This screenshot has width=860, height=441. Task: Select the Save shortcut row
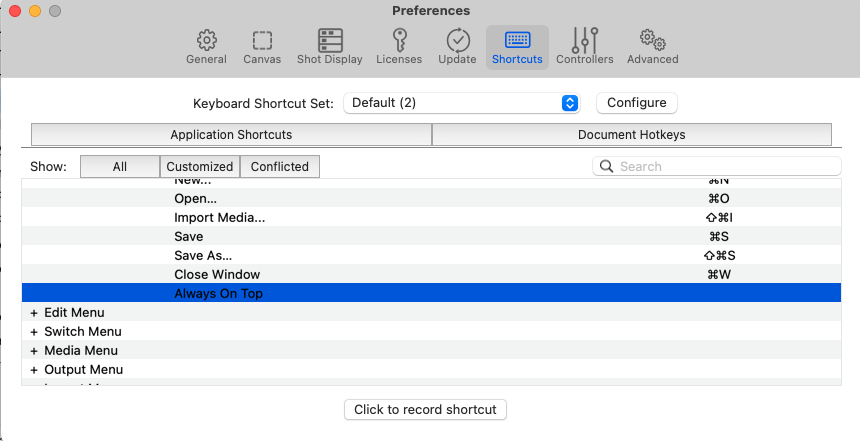tap(431, 236)
